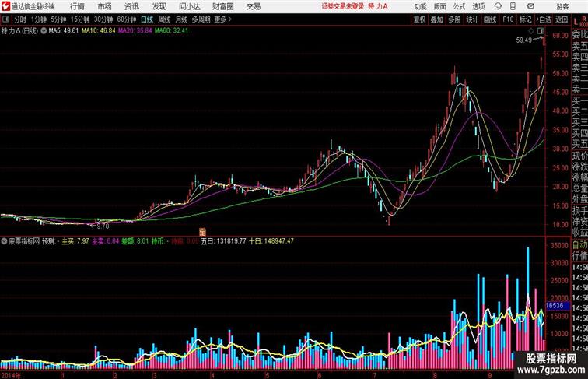The image size is (588, 379).
Task: Click the customer service headset icon
Action: pos(498,6)
